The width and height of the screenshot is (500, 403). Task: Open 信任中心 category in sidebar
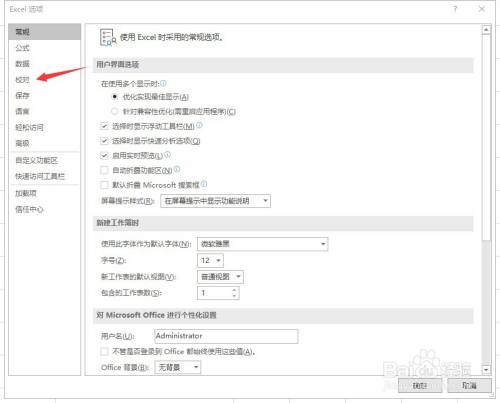[x=45, y=209]
